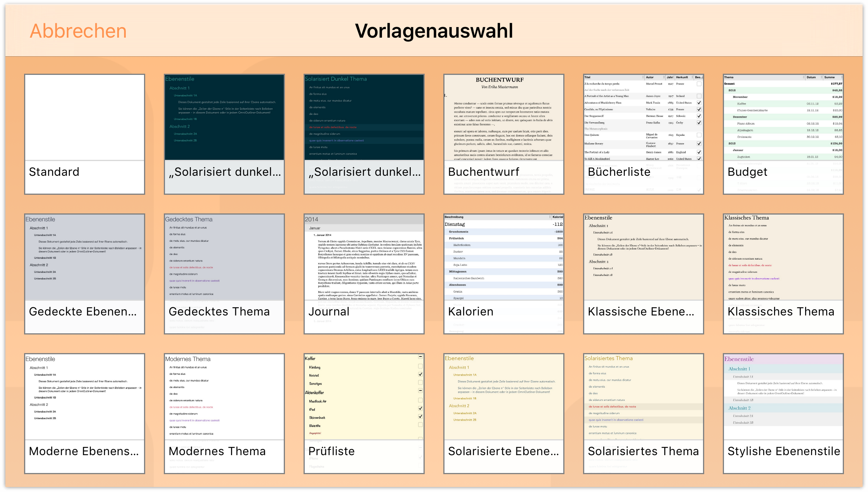Choose the Moderne Ebenens… template

point(85,414)
